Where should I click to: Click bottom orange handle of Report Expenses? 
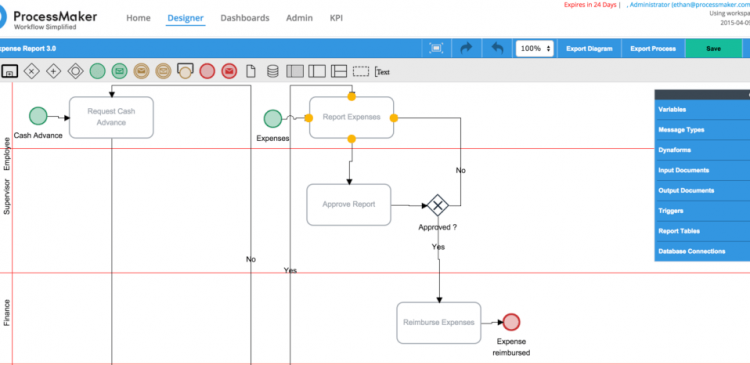pos(352,139)
